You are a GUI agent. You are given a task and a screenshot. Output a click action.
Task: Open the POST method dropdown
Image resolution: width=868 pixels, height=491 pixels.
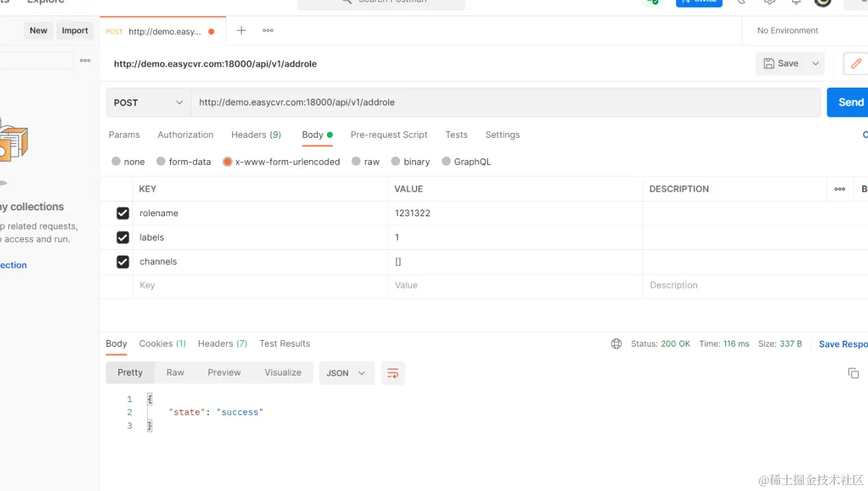[148, 102]
